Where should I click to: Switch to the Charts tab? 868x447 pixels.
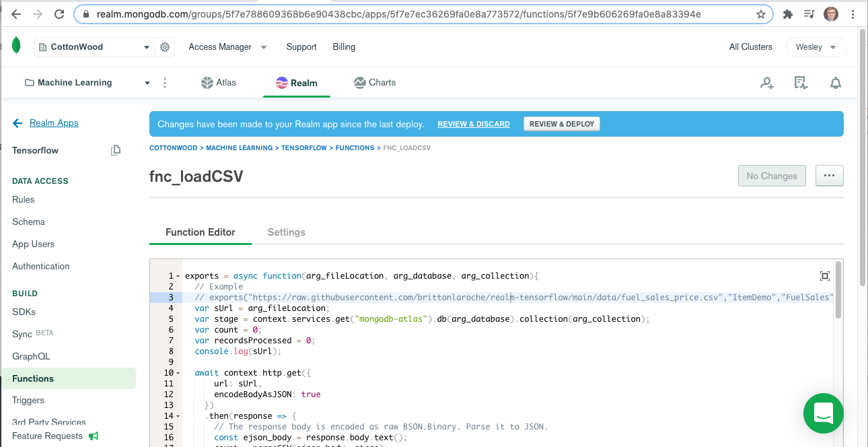tap(375, 83)
